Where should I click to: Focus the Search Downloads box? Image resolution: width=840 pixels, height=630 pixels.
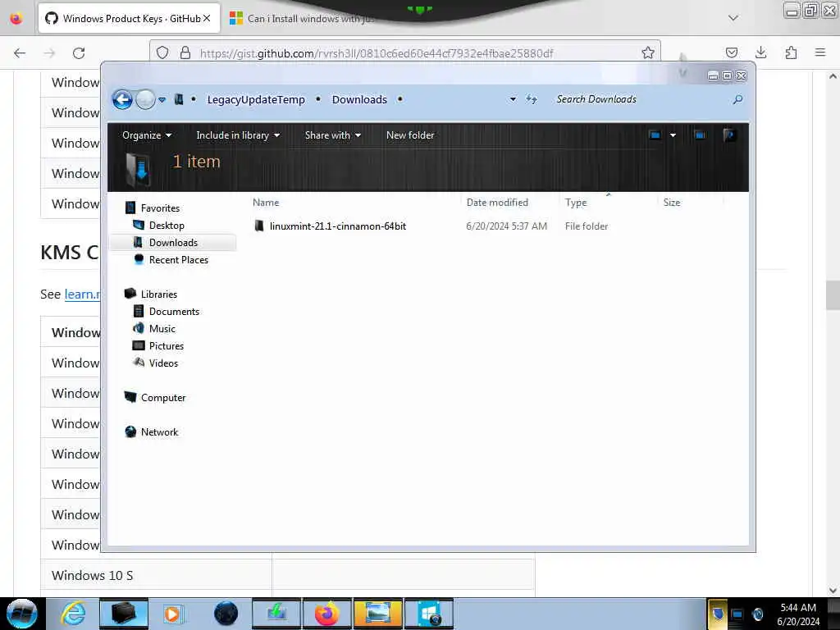(640, 99)
